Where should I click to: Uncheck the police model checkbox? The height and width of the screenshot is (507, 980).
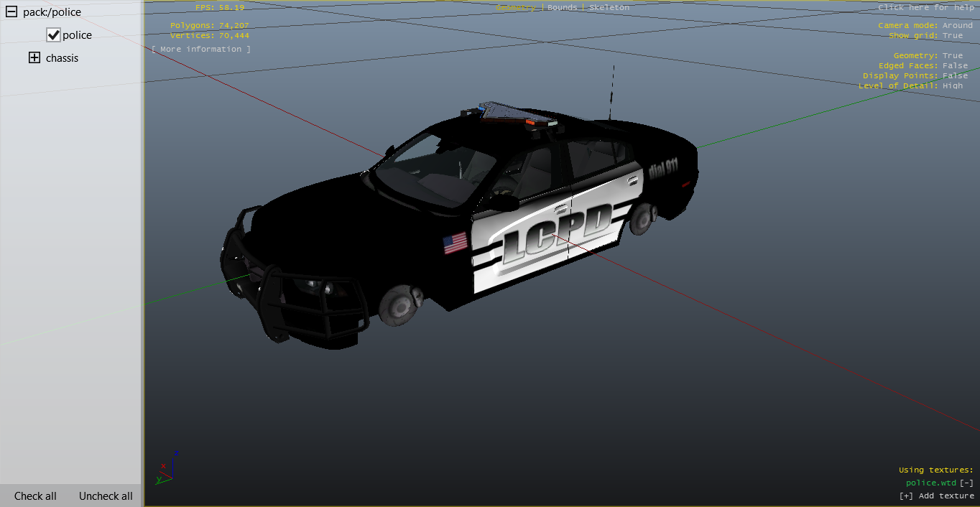click(53, 35)
